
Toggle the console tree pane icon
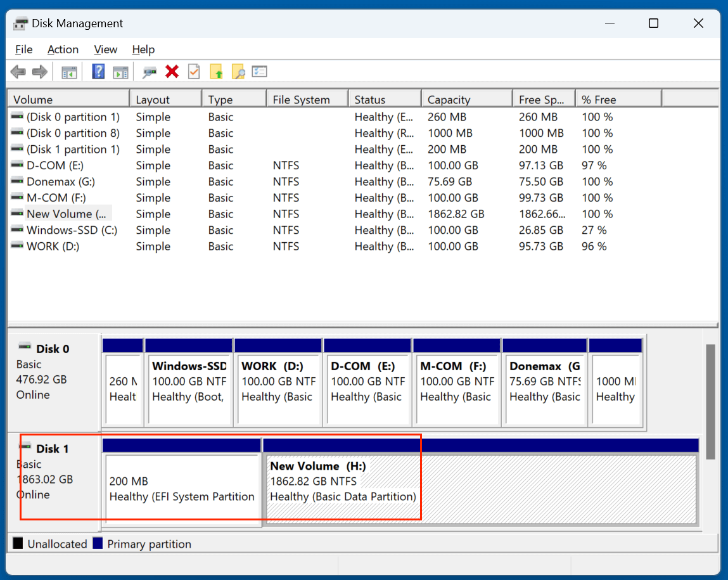[69, 71]
